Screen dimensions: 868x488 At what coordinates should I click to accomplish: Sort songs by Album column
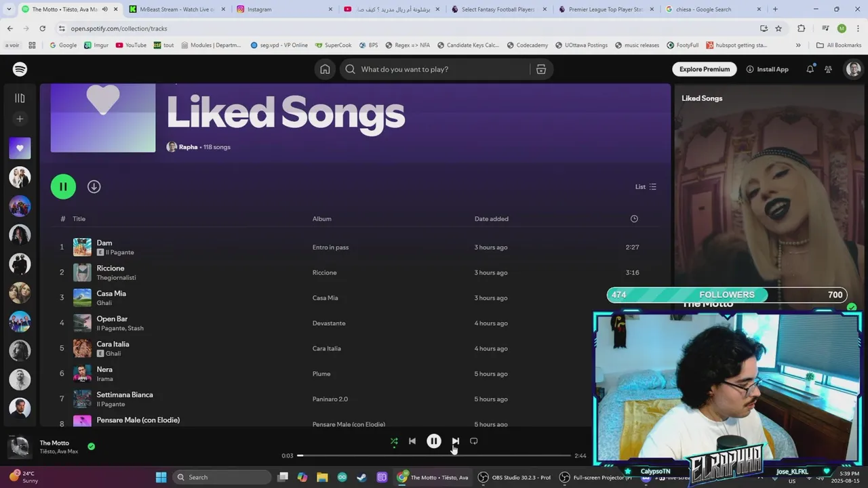tap(322, 219)
